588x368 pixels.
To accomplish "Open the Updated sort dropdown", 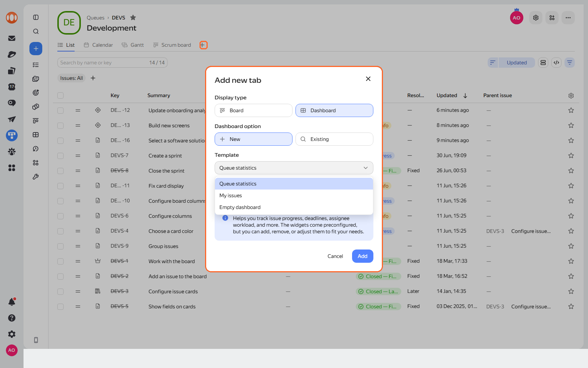I will [517, 63].
